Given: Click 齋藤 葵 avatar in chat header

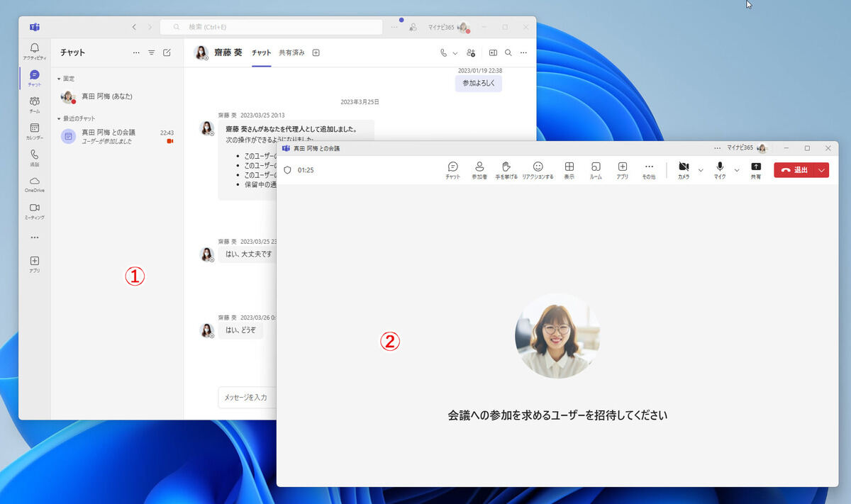Looking at the screenshot, I should click(x=201, y=52).
